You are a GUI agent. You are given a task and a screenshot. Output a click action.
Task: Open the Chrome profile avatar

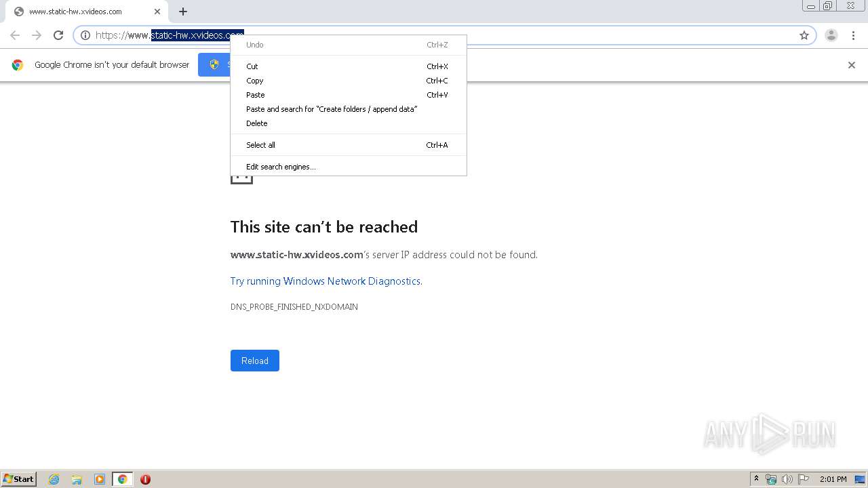click(x=831, y=35)
